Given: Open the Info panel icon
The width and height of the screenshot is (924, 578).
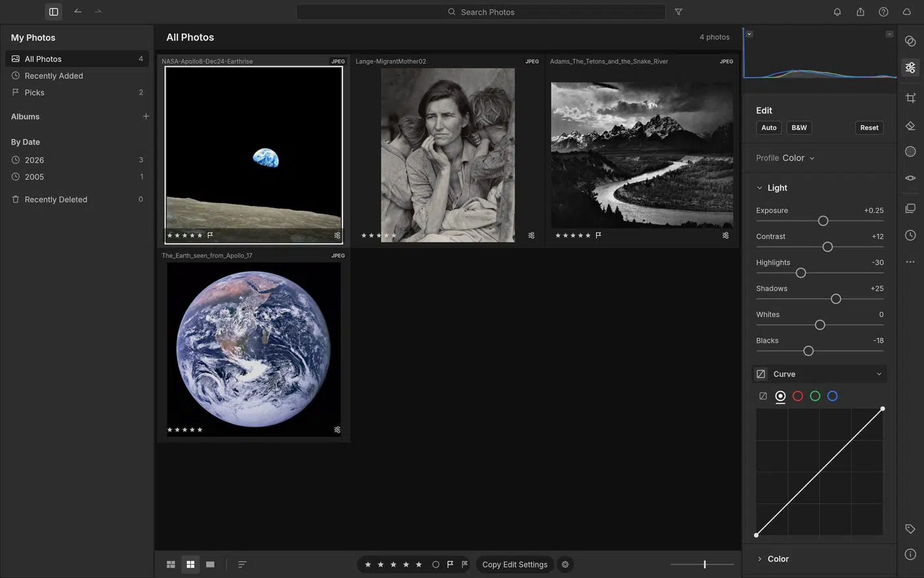Looking at the screenshot, I should coord(910,554).
